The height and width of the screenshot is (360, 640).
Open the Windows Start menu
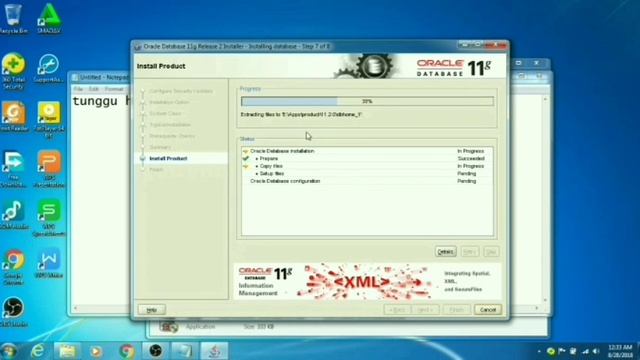click(x=9, y=351)
